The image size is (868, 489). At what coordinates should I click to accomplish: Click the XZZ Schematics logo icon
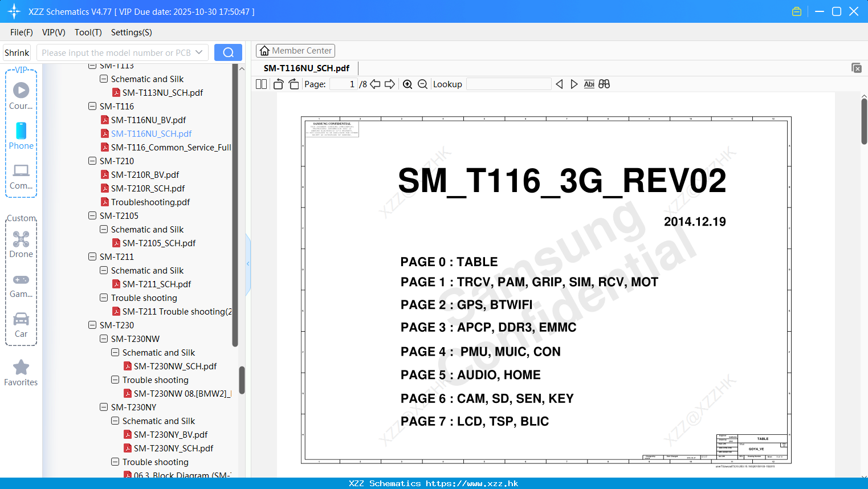(14, 11)
